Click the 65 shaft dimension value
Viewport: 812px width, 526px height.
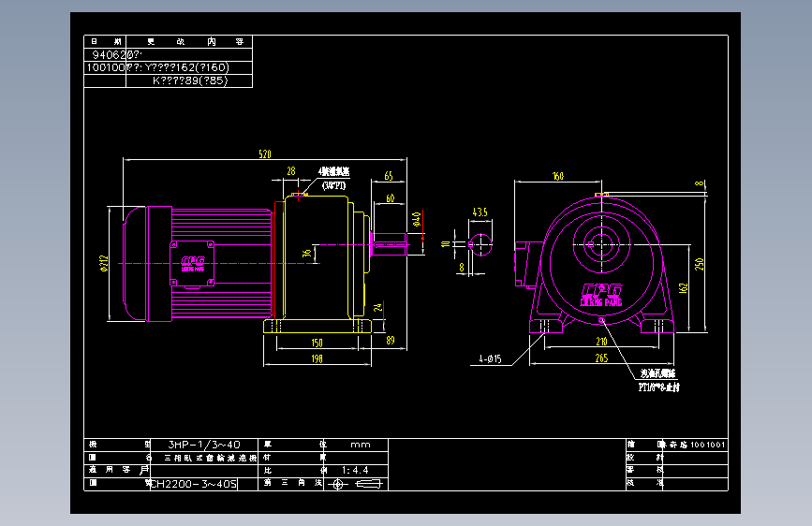[389, 176]
